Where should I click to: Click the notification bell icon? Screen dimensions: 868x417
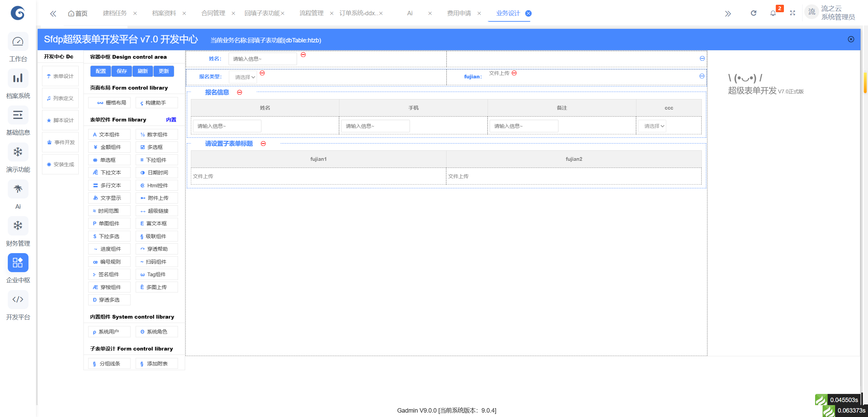click(773, 13)
